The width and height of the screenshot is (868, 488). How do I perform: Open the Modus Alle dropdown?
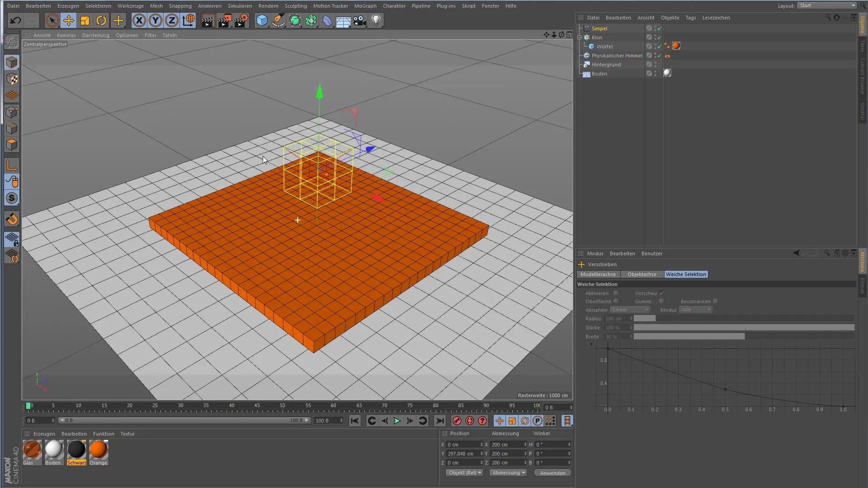[696, 310]
